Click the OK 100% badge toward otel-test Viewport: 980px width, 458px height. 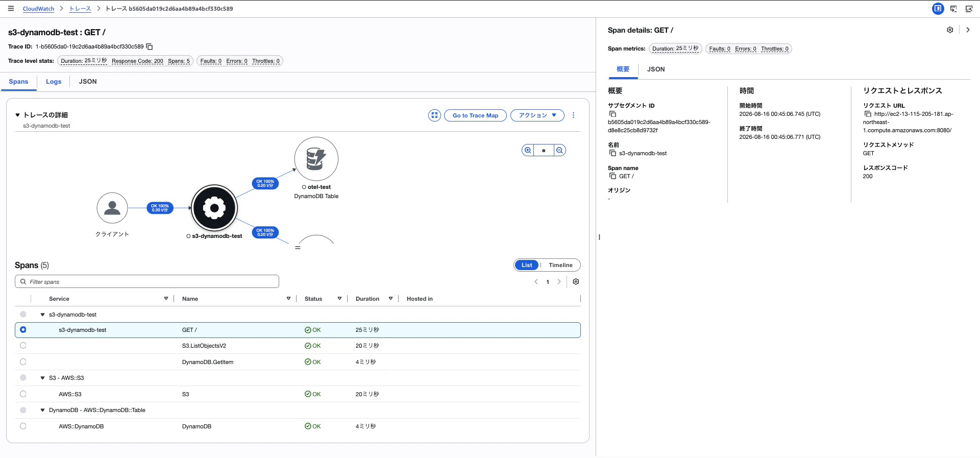(265, 183)
